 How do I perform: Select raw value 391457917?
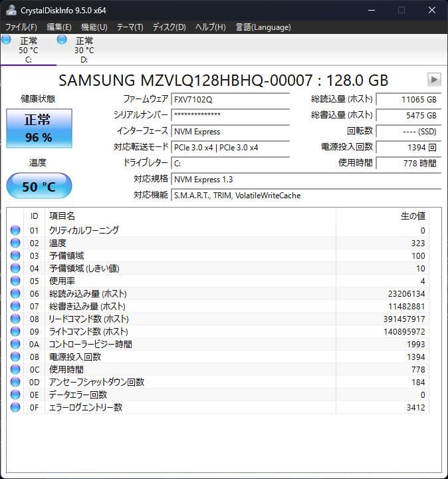[x=404, y=319]
